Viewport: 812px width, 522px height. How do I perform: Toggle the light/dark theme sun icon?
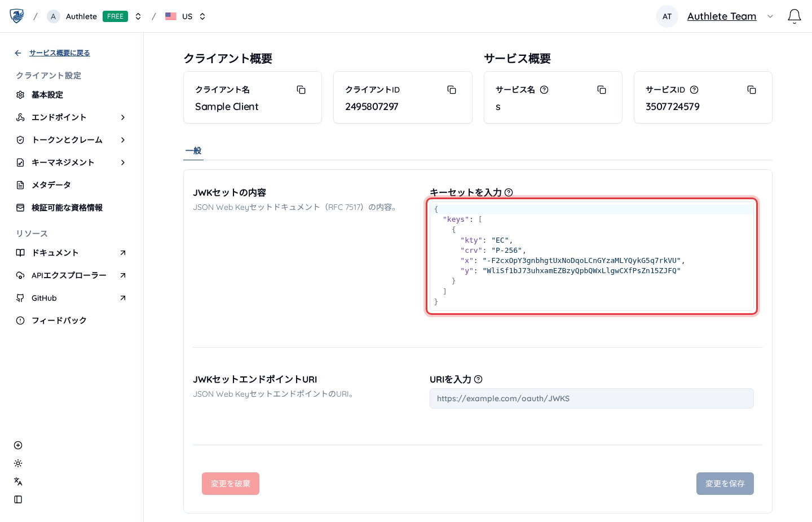tap(18, 463)
